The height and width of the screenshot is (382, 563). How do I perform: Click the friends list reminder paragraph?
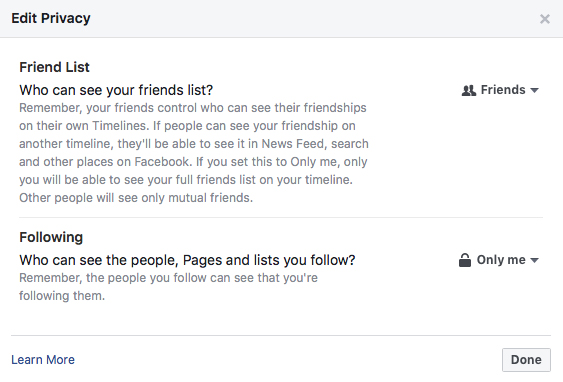click(194, 153)
